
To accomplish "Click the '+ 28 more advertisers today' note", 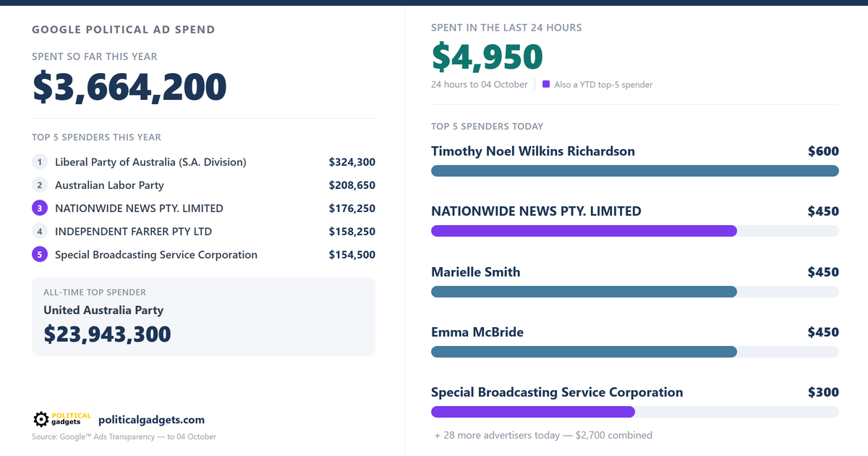I will coord(543,436).
